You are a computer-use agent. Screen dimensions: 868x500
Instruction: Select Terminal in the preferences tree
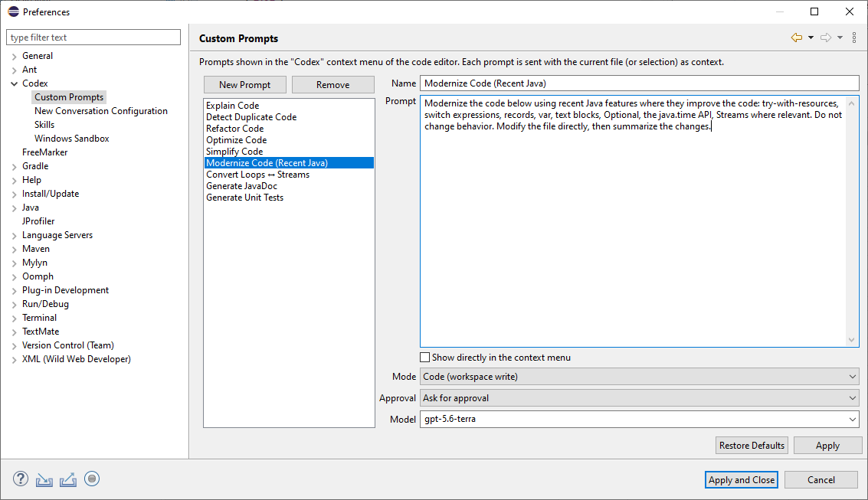click(39, 318)
